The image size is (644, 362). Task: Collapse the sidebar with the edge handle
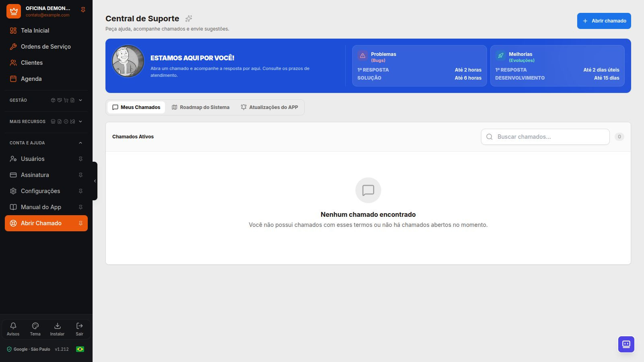click(x=95, y=181)
